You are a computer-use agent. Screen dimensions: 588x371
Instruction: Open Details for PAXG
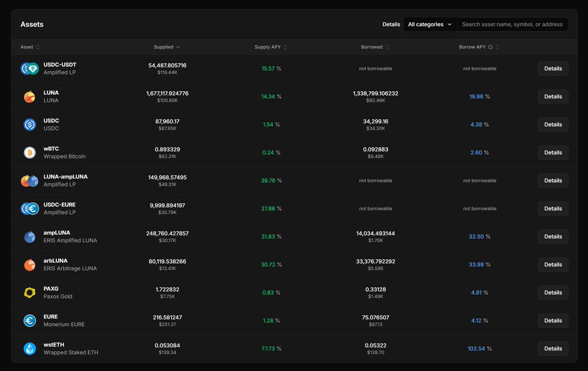click(553, 293)
